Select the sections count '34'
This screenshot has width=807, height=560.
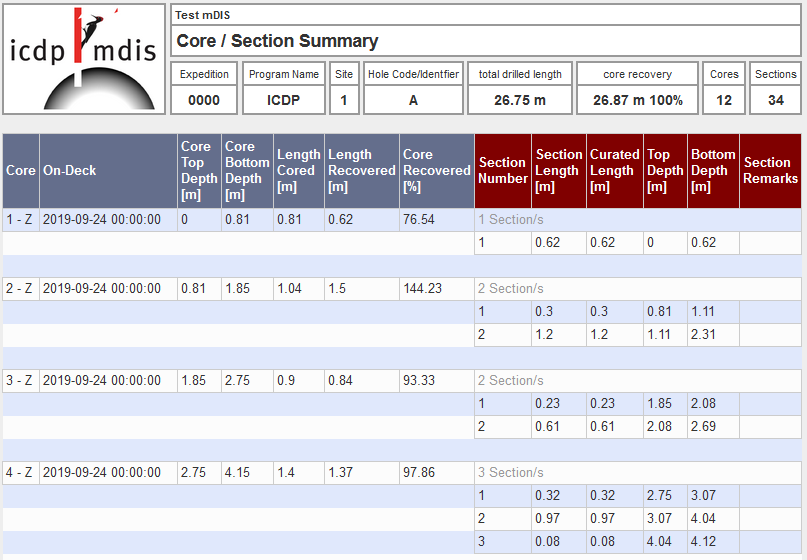[776, 100]
